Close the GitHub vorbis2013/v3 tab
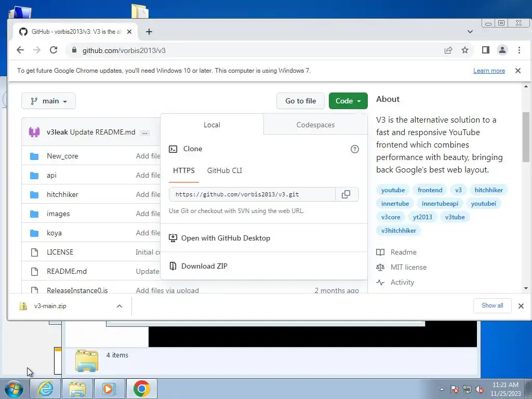Viewport: 532px width, 399px height. [129, 32]
